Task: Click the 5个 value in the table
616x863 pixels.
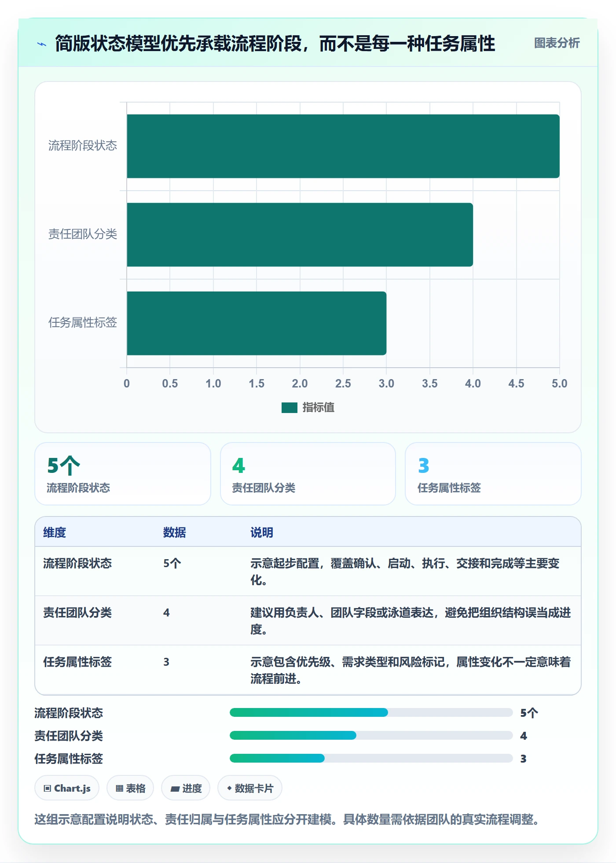Action: pyautogui.click(x=172, y=564)
